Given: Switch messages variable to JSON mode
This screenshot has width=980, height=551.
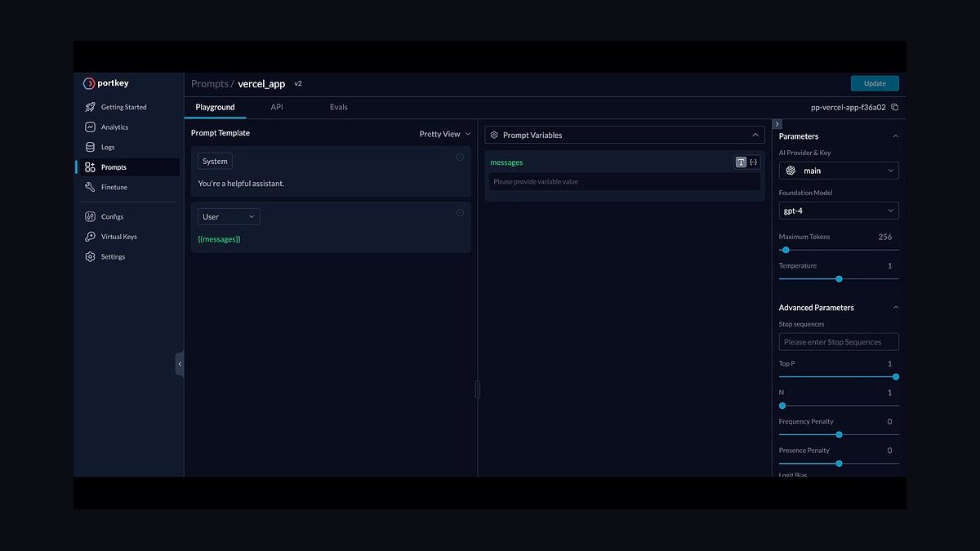Looking at the screenshot, I should click(754, 162).
